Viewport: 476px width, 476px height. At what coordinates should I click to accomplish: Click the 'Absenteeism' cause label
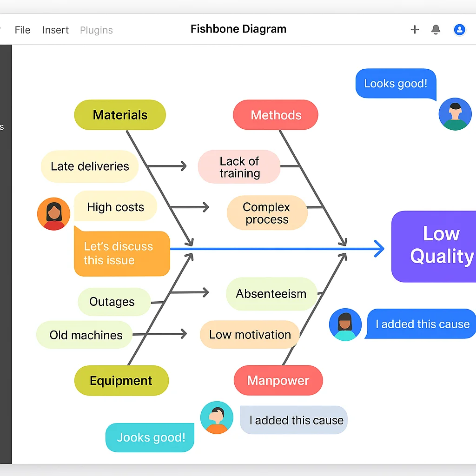pyautogui.click(x=271, y=294)
